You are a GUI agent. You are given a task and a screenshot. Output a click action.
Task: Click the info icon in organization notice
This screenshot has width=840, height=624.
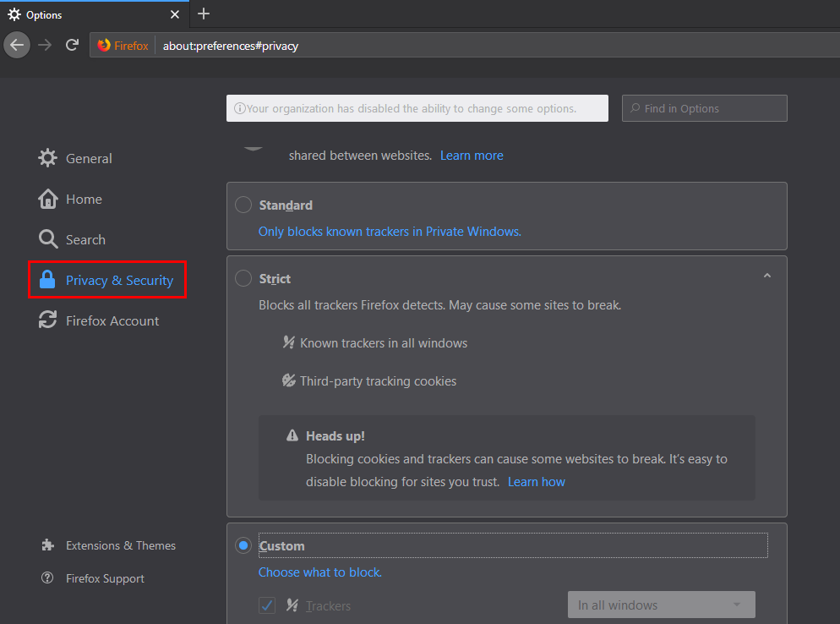239,108
